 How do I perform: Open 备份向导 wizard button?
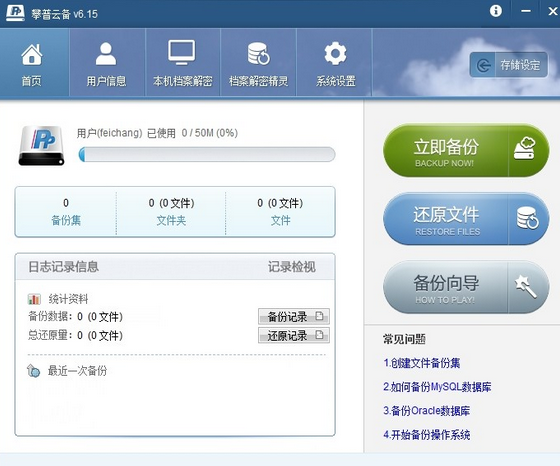[466, 287]
